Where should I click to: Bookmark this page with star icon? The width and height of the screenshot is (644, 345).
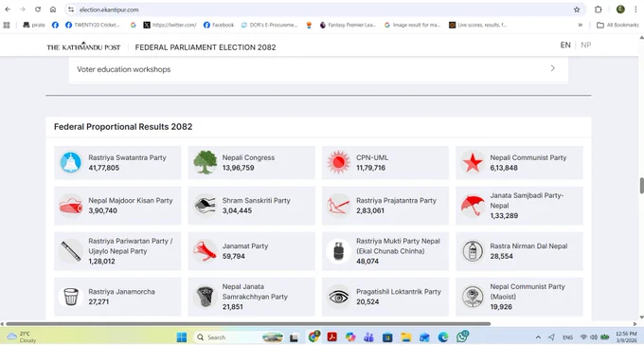pos(577,9)
